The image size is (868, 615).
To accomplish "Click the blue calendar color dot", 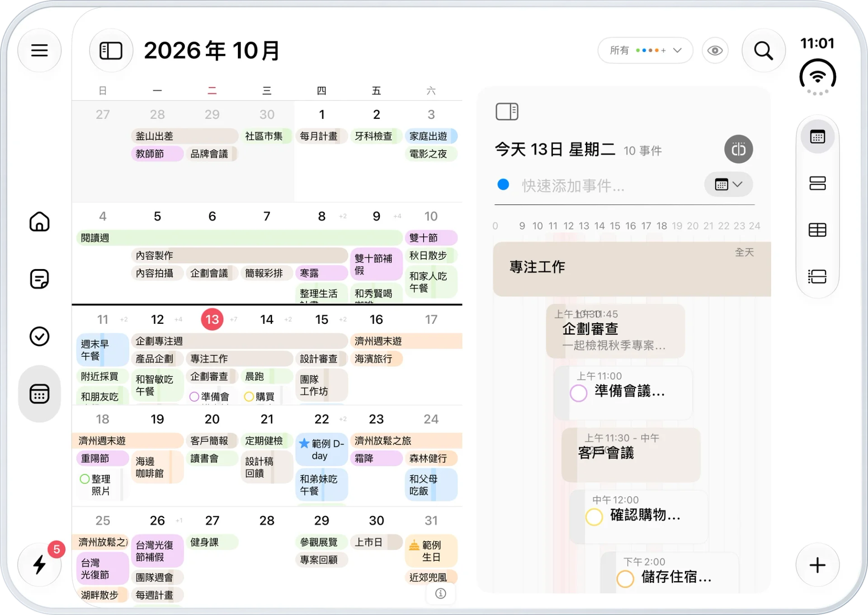I will [x=503, y=184].
